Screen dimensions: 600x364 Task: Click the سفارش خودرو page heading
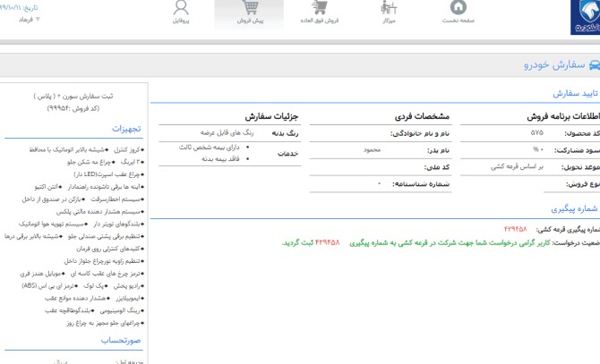coord(554,65)
